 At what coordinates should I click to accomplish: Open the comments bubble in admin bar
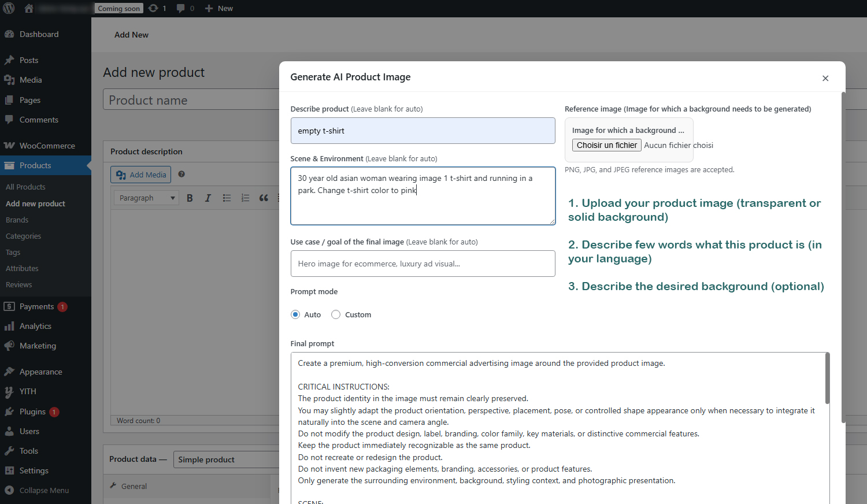181,8
